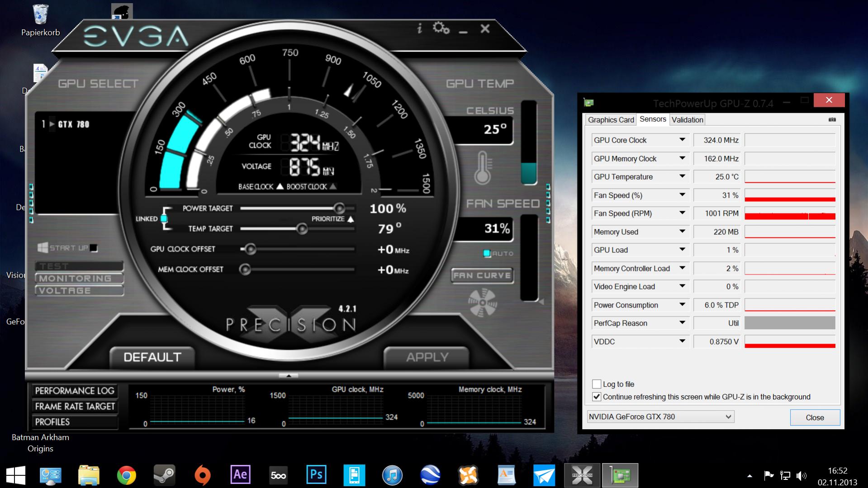Screen dimensions: 868x488
Task: Toggle fan speed Auto mode
Action: click(x=487, y=253)
